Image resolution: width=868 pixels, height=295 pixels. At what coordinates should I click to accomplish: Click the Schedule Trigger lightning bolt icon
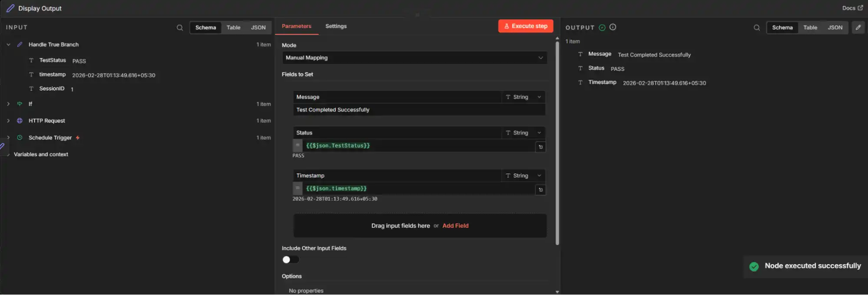78,137
